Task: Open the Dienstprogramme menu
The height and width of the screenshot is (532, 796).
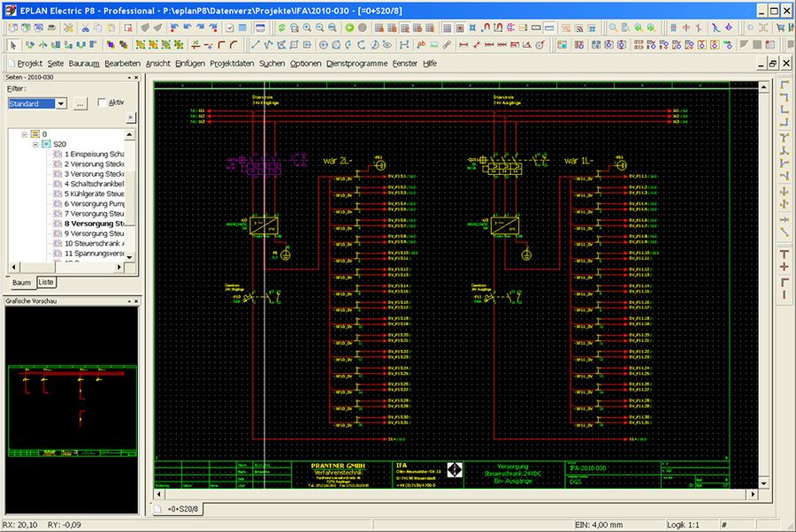Action: (x=357, y=64)
